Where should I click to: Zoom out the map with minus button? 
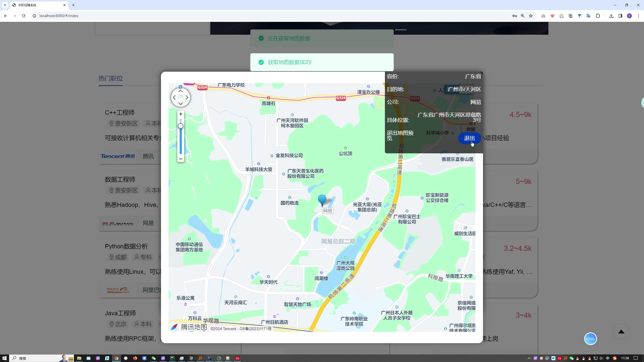coord(181,159)
